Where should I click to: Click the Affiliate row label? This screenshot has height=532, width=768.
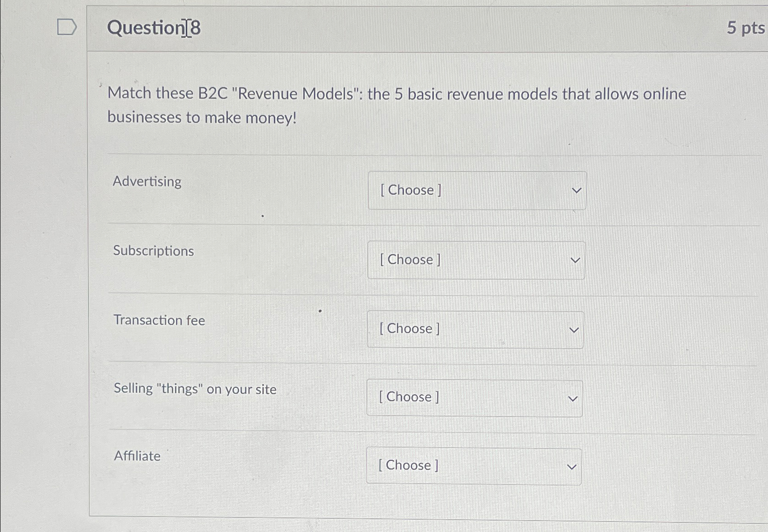(x=136, y=456)
